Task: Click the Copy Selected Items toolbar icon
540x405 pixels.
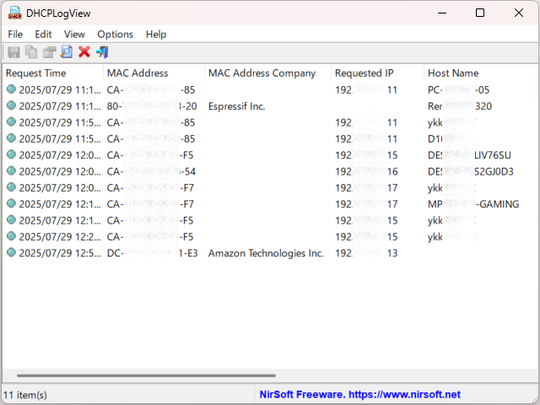Action: (x=31, y=52)
